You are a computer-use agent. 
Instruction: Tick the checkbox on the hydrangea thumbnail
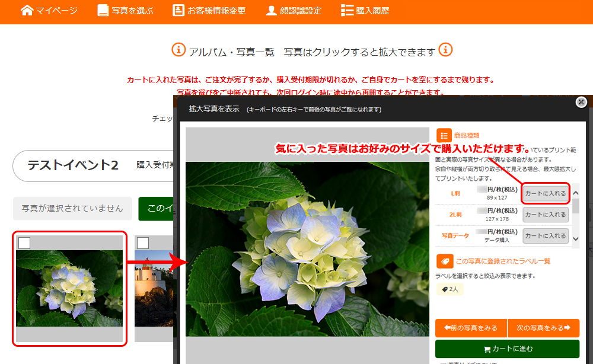click(x=24, y=242)
